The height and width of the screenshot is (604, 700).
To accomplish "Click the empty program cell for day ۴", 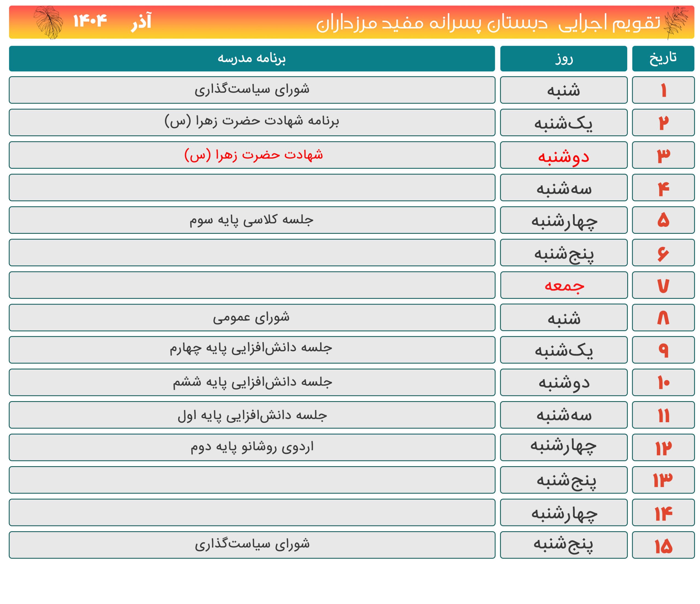I will pos(252,188).
